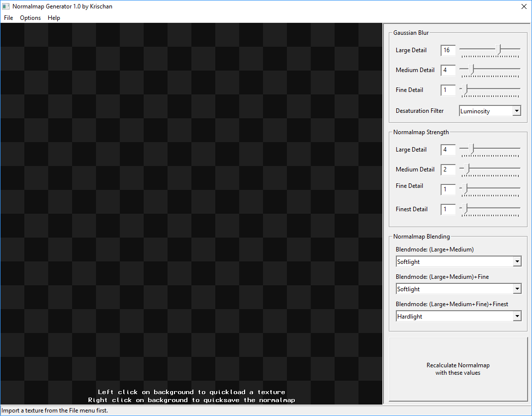Viewport: 532px width, 416px height.
Task: Open Blendmode (Large+Medium) Softlight dropdown
Action: pyautogui.click(x=459, y=261)
